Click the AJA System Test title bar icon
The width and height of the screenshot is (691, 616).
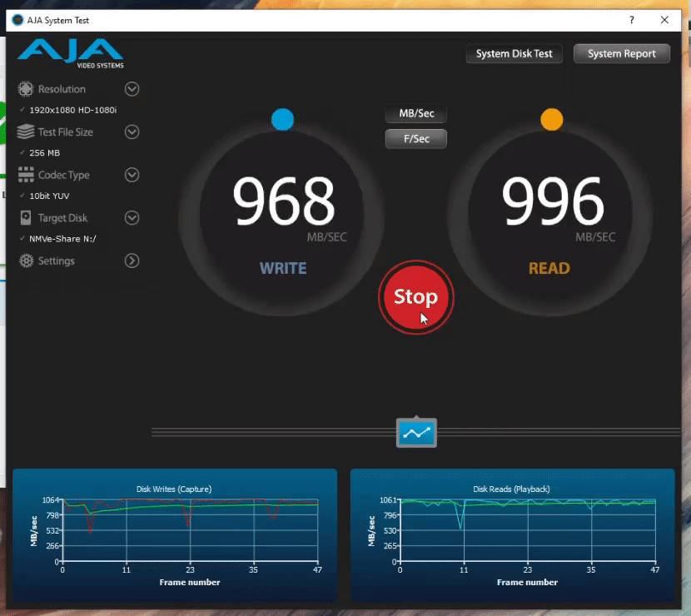click(x=17, y=20)
